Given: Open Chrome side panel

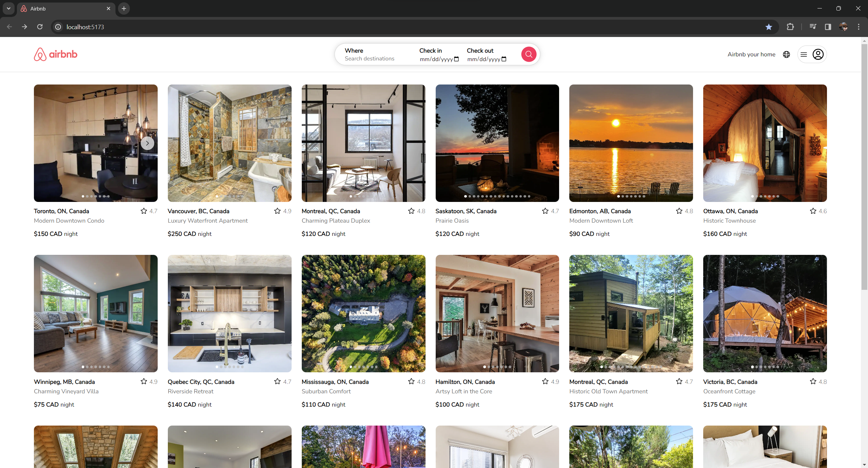Looking at the screenshot, I should pos(828,27).
